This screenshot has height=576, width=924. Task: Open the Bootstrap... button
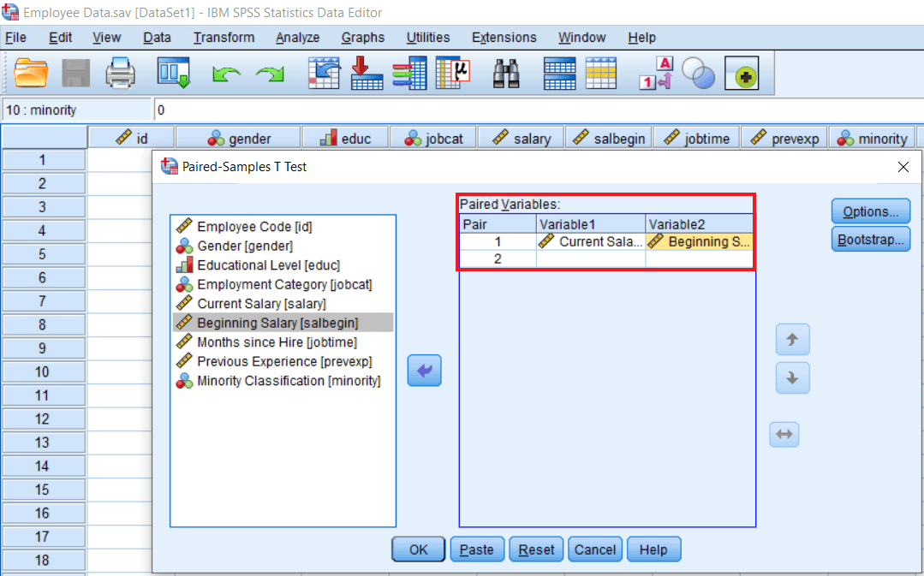pyautogui.click(x=870, y=240)
